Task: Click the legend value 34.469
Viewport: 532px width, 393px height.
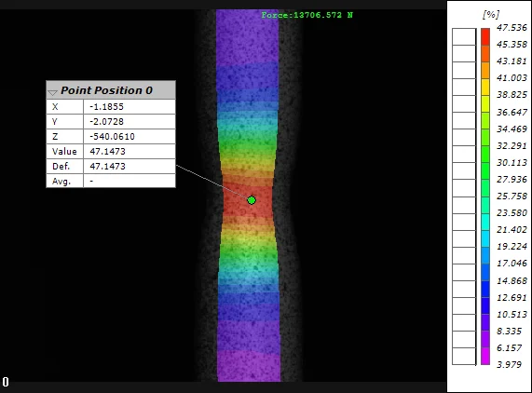Action: pos(512,129)
